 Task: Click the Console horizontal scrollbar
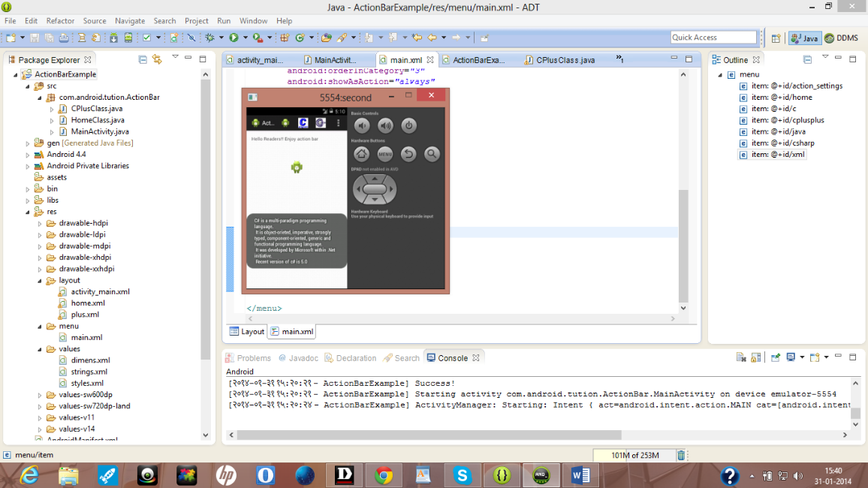point(429,435)
